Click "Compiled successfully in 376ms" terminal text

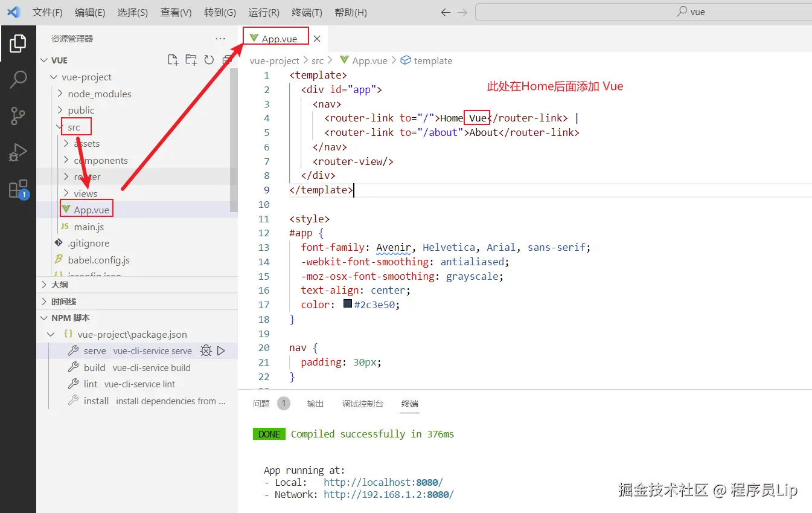point(372,434)
